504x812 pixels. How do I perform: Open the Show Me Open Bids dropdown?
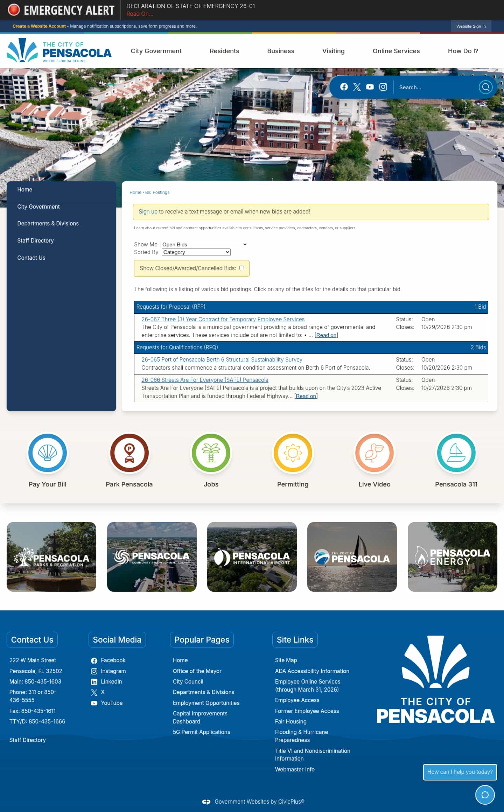tap(204, 245)
